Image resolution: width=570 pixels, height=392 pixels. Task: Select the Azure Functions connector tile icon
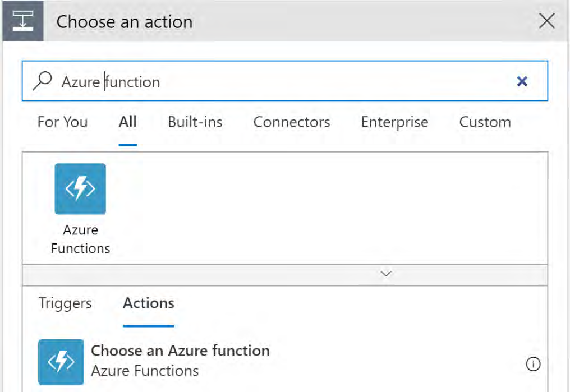pos(80,189)
